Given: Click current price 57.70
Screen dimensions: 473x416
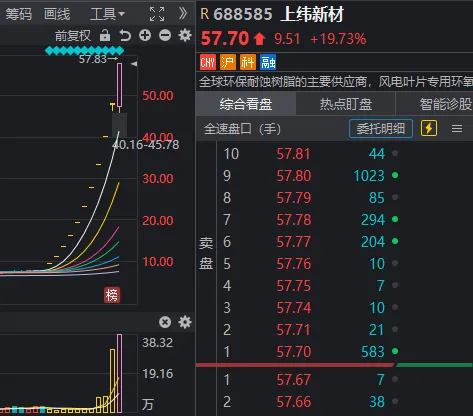Looking at the screenshot, I should (x=225, y=38).
